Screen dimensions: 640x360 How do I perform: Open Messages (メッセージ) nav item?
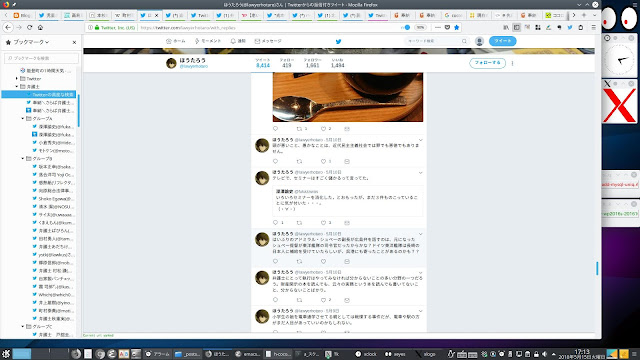click(268, 41)
